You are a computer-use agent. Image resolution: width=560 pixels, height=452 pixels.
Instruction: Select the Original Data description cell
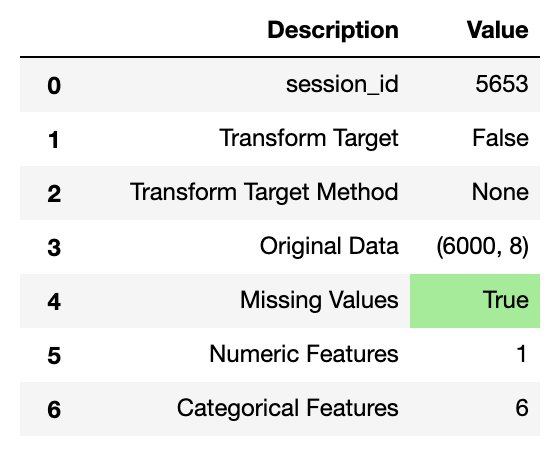(329, 247)
